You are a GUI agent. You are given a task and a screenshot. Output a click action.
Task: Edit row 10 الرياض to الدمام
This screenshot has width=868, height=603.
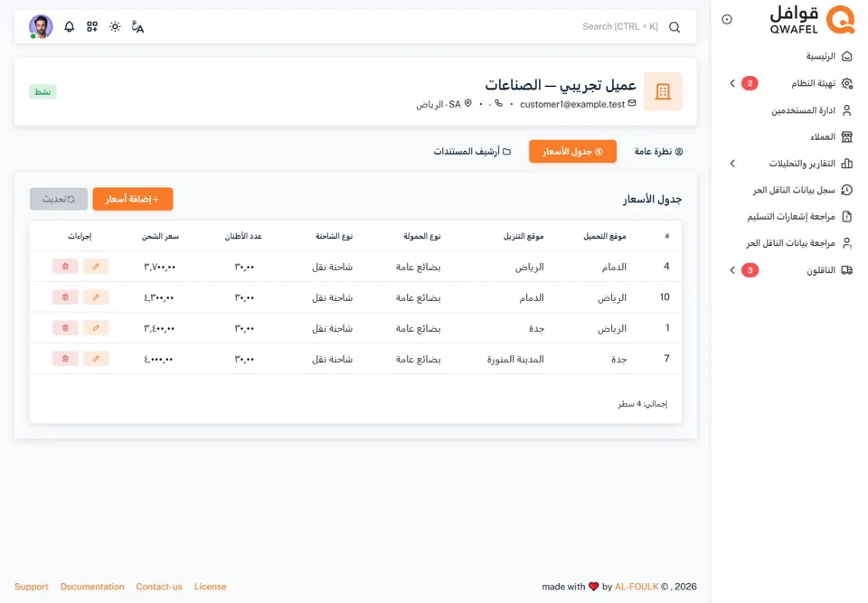96,297
